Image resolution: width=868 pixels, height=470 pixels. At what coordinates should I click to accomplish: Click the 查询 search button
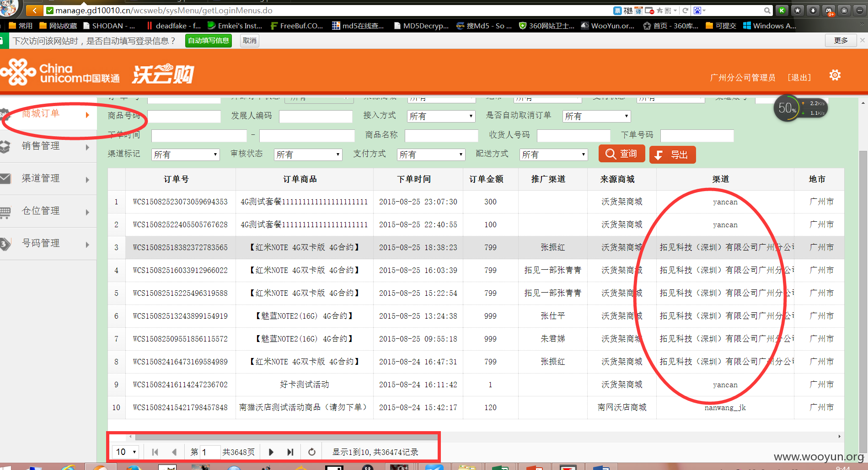point(622,154)
